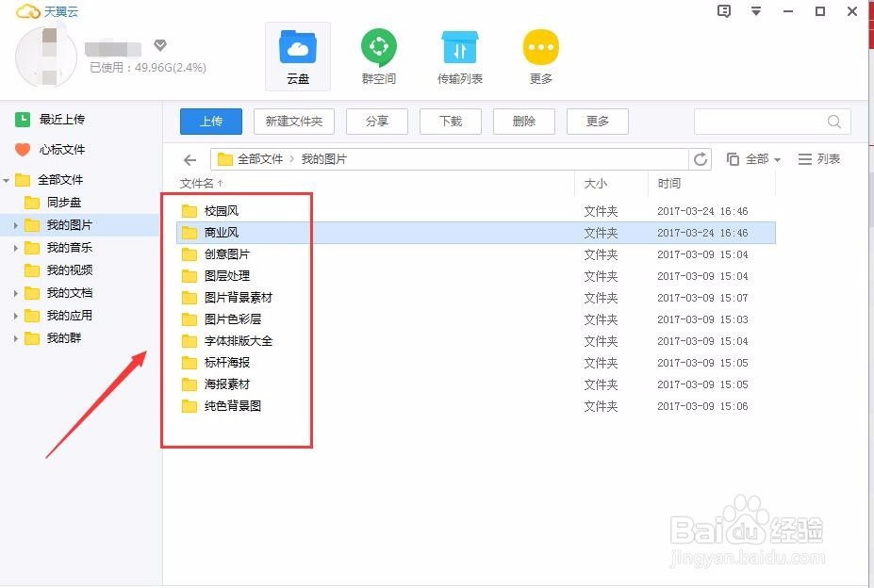Refresh the file list with circular arrow

(x=701, y=159)
